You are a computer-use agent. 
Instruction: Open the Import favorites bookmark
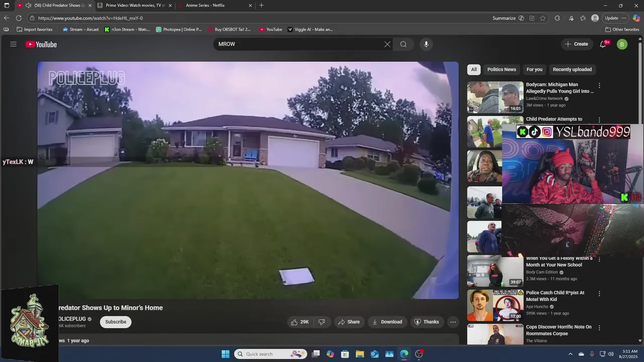(35, 29)
